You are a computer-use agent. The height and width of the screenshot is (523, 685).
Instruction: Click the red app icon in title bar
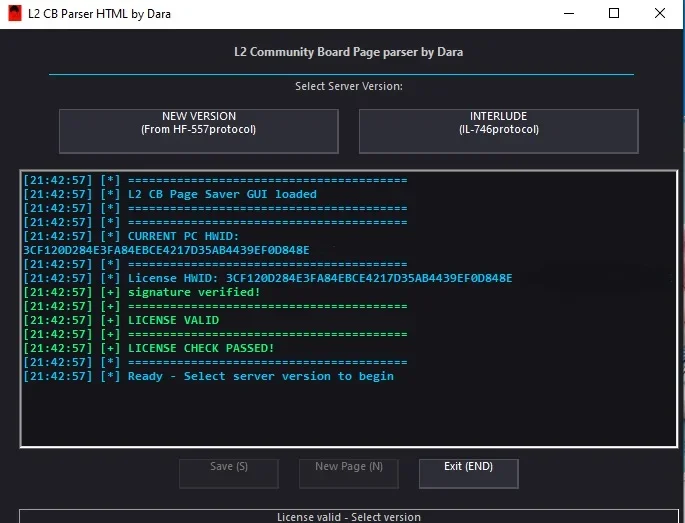14,14
